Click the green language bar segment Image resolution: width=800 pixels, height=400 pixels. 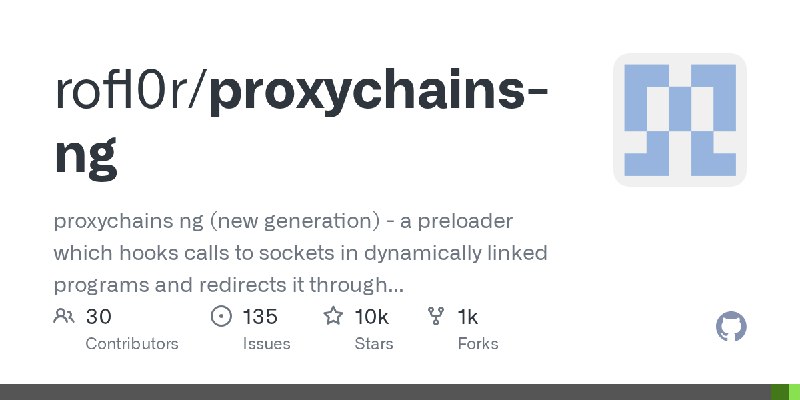779,392
